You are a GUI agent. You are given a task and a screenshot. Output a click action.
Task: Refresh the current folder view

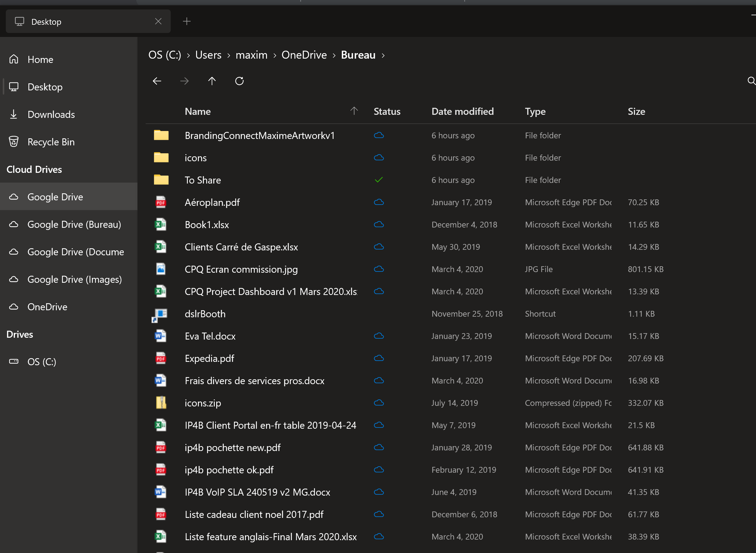point(239,81)
